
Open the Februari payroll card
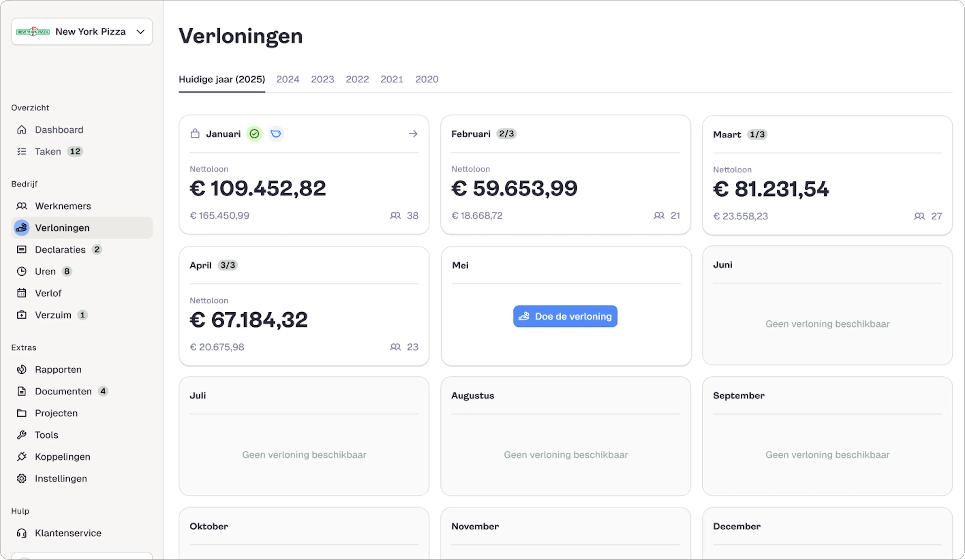pos(566,175)
